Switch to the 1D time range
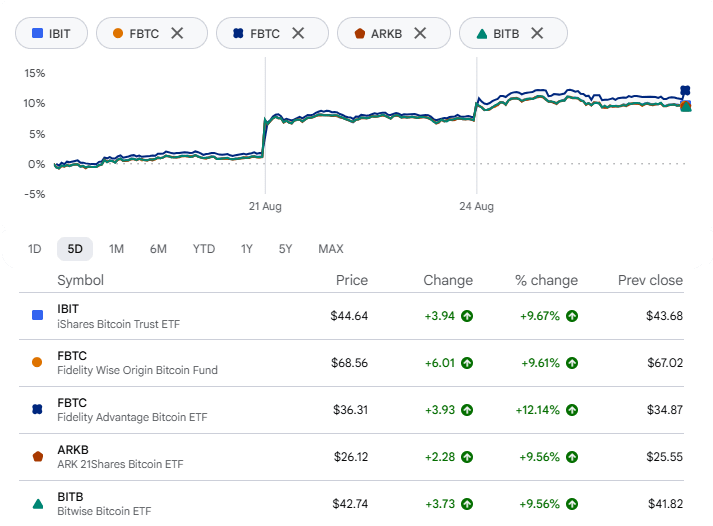The width and height of the screenshot is (713, 526). pyautogui.click(x=35, y=249)
